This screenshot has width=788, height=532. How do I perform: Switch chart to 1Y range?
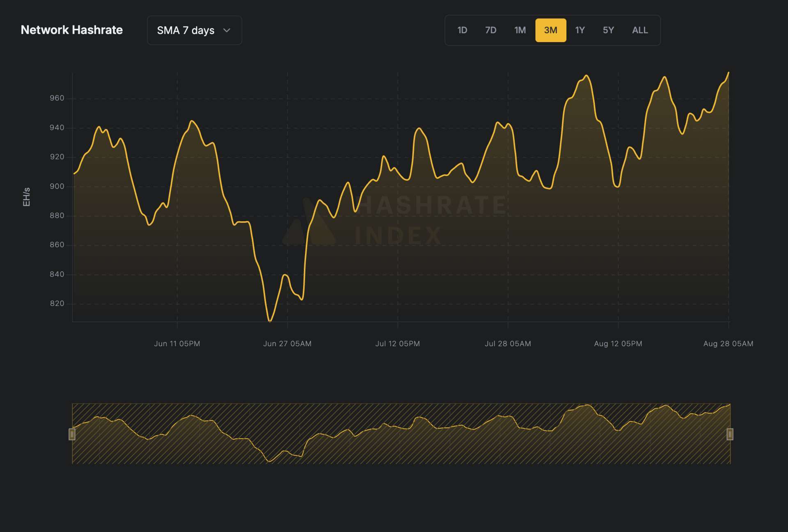click(x=580, y=30)
